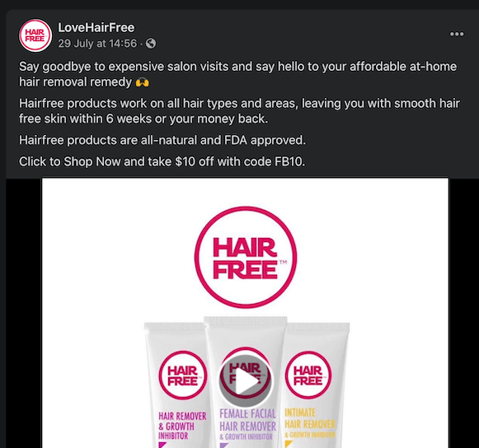Open LoveHairFree profile picture avatar
Viewport: 479px width, 448px height.
pos(35,35)
